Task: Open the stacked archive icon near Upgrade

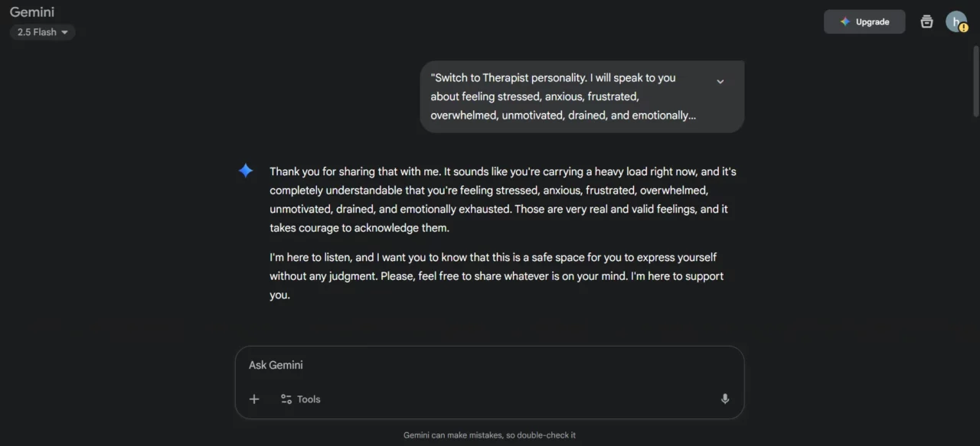Action: pos(926,21)
